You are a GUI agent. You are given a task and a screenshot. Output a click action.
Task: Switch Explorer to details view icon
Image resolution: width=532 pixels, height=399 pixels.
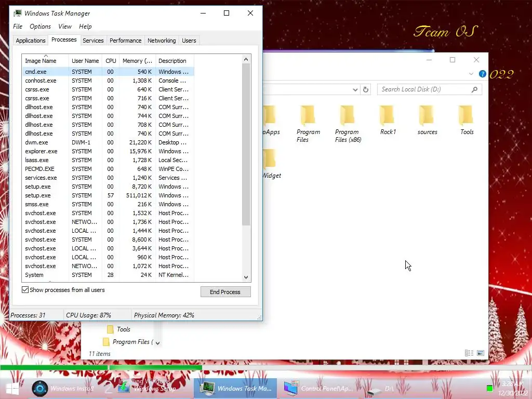click(x=469, y=353)
